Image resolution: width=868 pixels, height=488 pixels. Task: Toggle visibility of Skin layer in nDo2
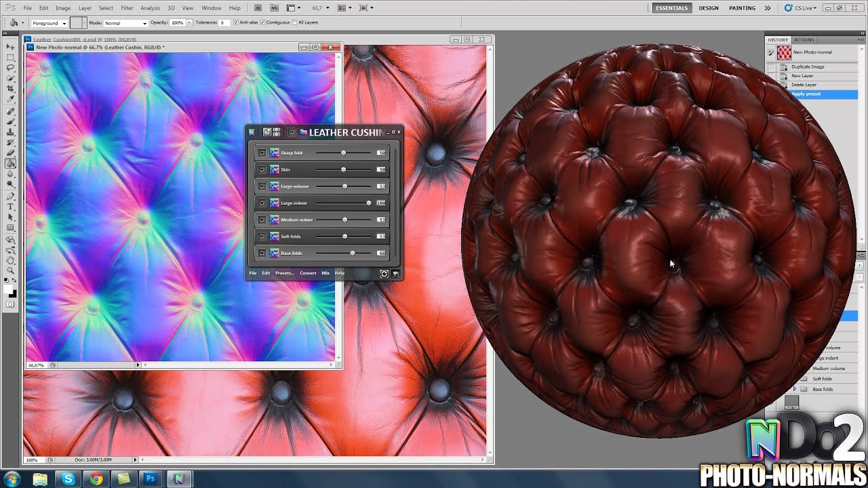262,169
